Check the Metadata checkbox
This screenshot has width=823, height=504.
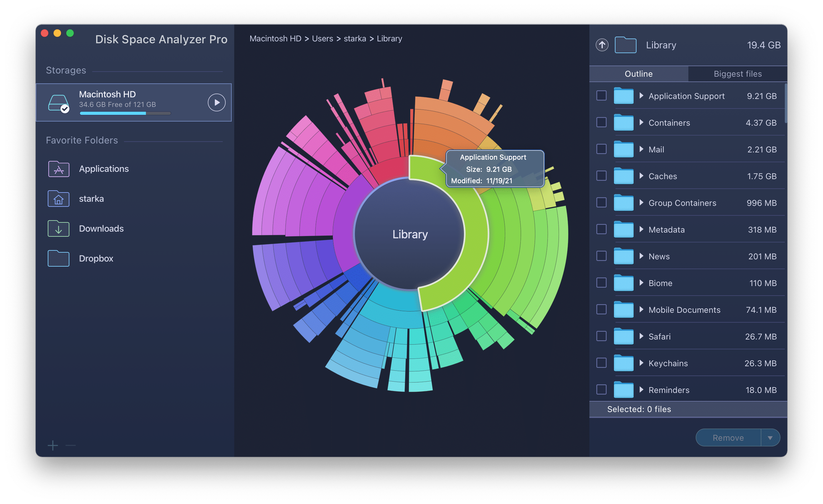[x=601, y=229]
